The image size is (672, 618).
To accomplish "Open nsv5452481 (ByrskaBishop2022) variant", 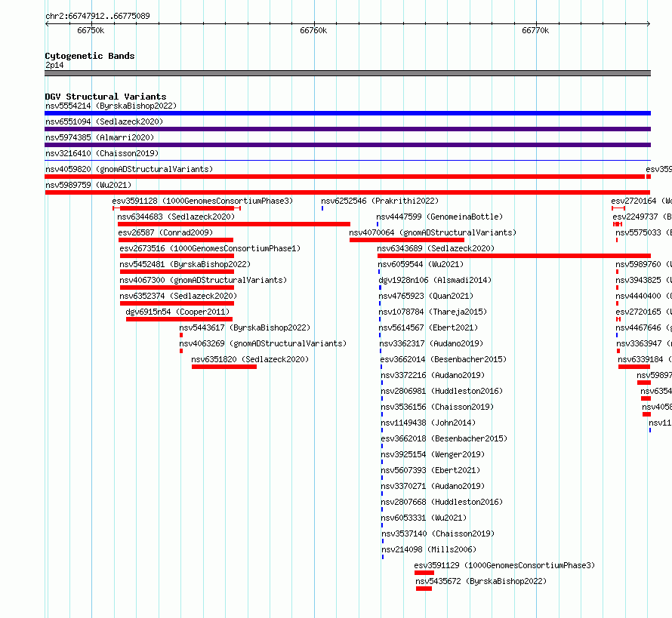I will [185, 264].
